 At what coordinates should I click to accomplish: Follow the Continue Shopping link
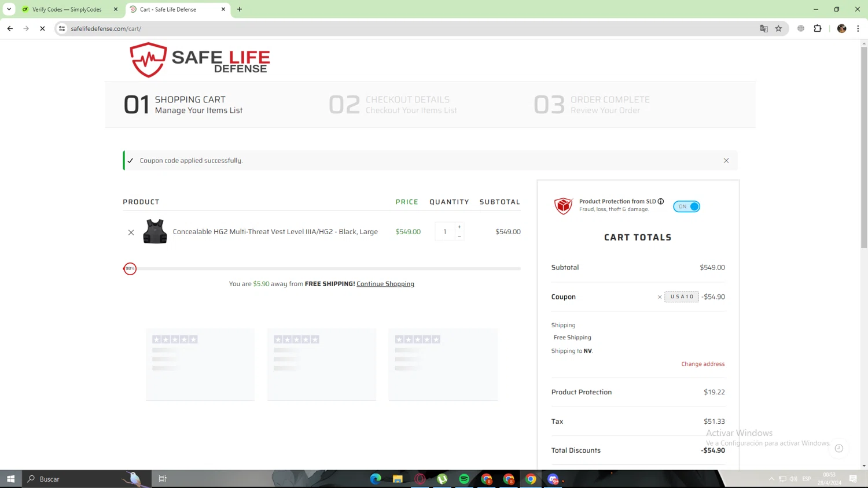[385, 284]
